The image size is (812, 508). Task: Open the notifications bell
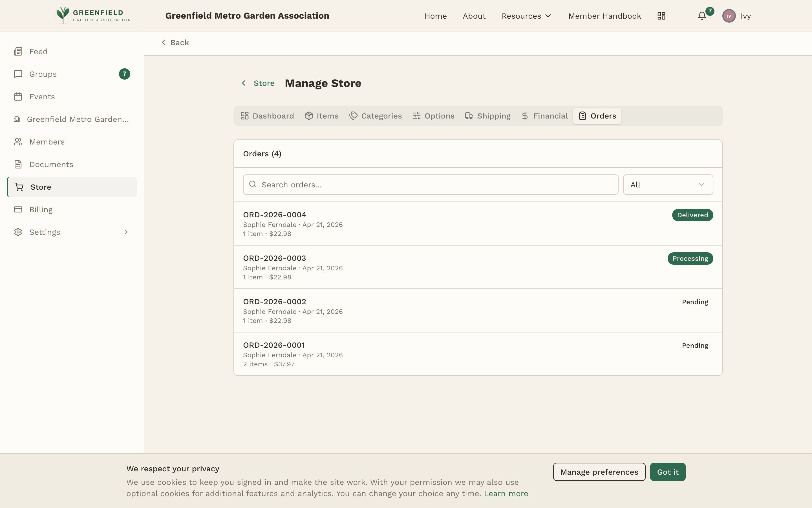702,16
